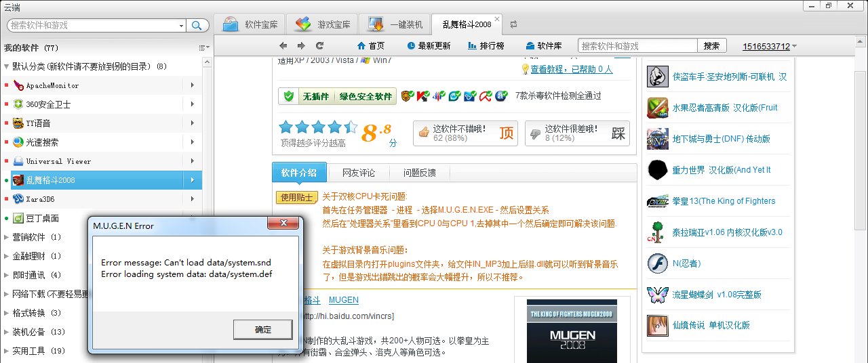Screen dimensions: 868x363
Task: Go forward with the right arrow
Action: 301,46
